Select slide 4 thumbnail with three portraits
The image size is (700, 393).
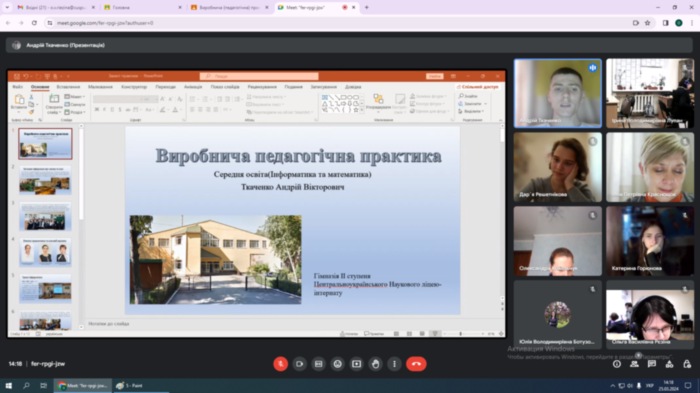(45, 252)
